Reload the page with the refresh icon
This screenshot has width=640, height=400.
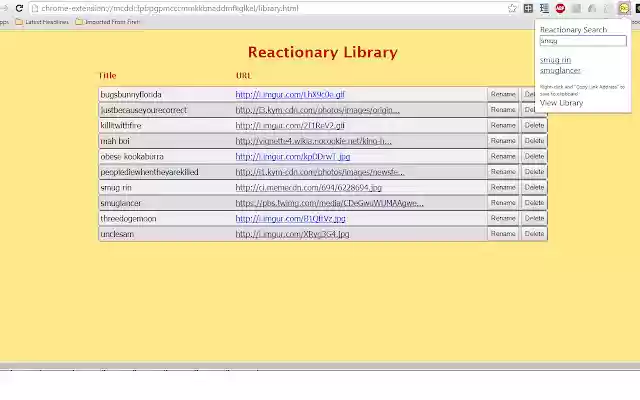click(x=19, y=8)
